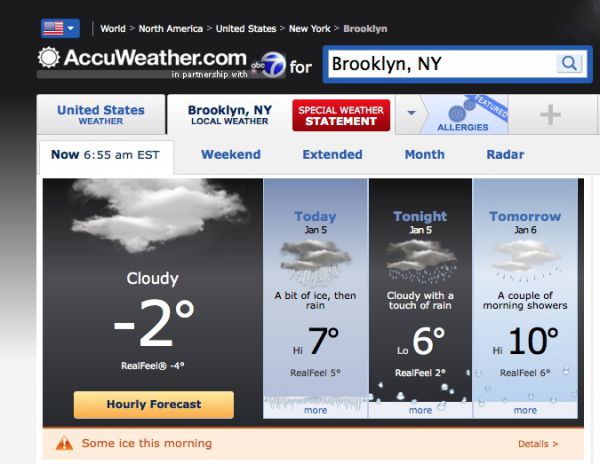Click the Allergies featured icon
600x464 pixels.
[x=462, y=110]
